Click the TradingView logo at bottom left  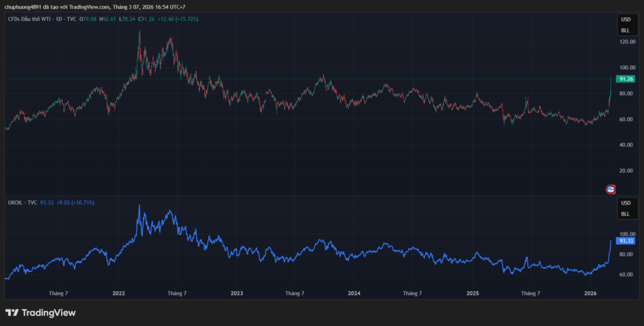pyautogui.click(x=40, y=312)
